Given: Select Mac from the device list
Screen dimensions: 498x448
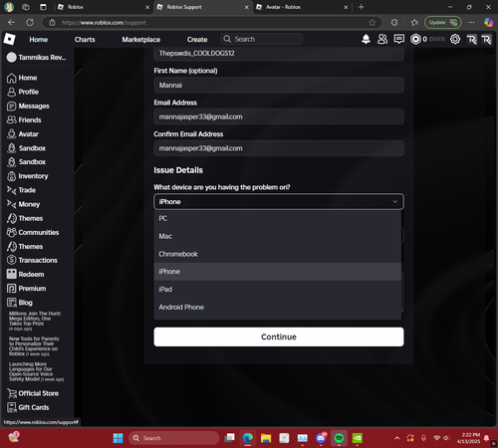Looking at the screenshot, I should click(x=278, y=236).
